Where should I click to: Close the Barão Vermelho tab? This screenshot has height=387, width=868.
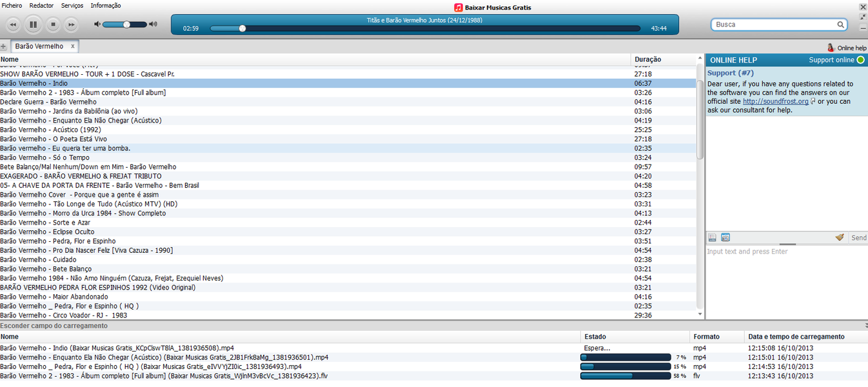click(73, 46)
